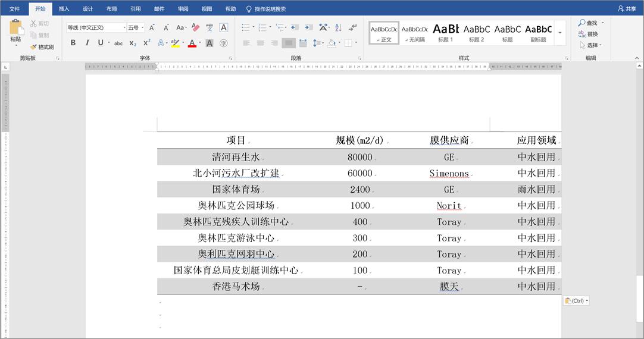Viewport: 644px width, 339px height.
Task: Open the Asian layout (A with arrows) tool
Action: tap(323, 27)
